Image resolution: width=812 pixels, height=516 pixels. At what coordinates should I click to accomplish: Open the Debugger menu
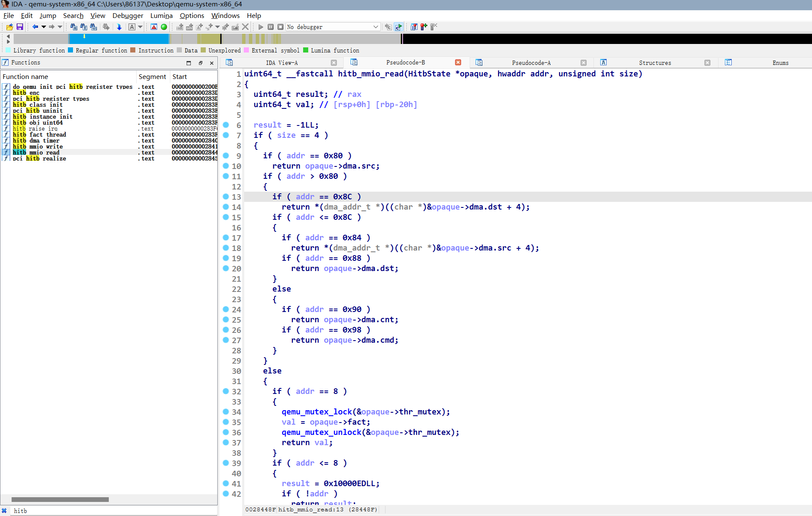pyautogui.click(x=128, y=16)
